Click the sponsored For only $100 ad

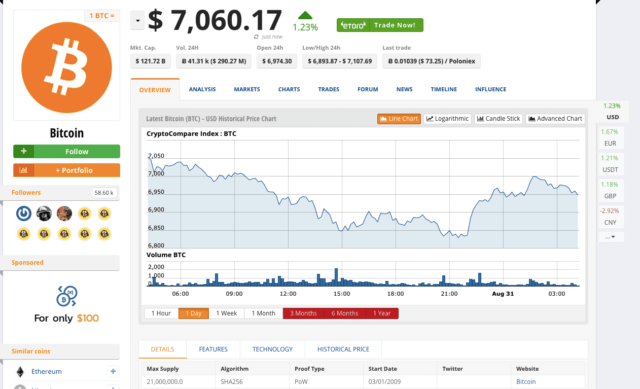coord(67,318)
